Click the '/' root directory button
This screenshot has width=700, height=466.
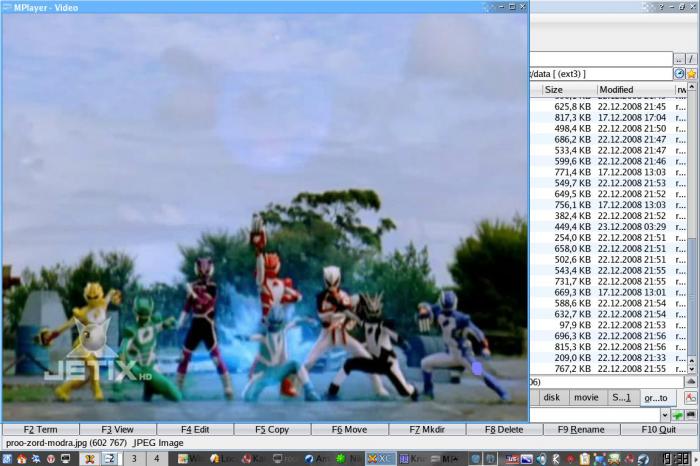pos(691,59)
